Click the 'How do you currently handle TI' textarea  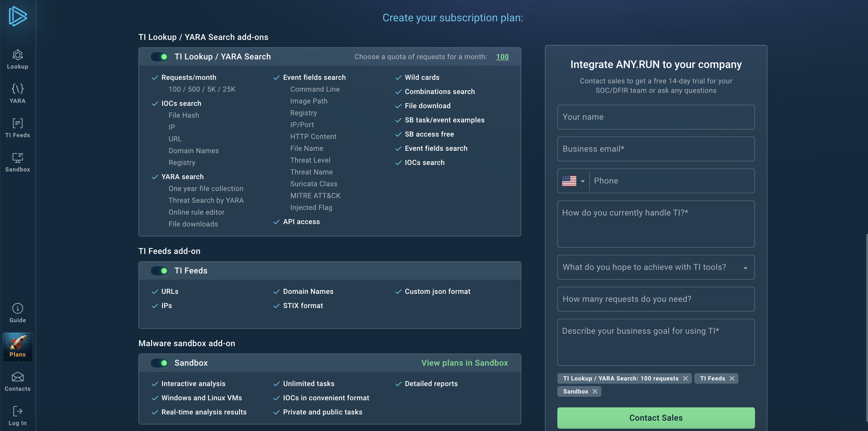coord(656,224)
